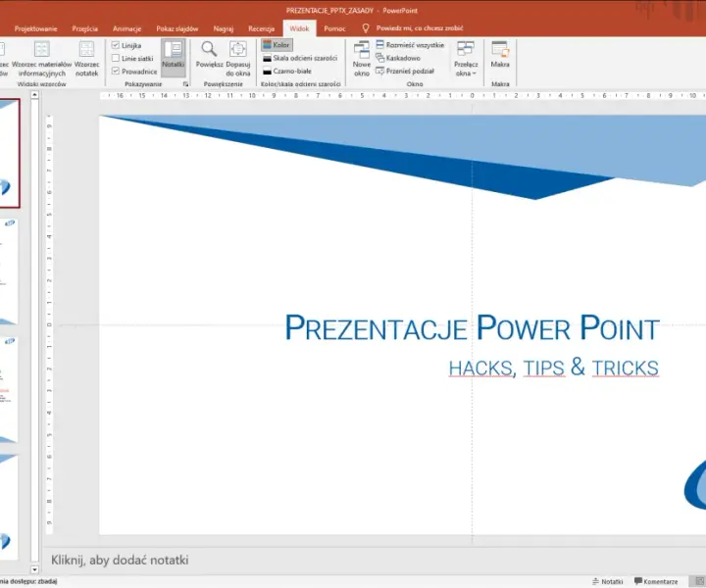The width and height of the screenshot is (706, 588).
Task: Click the lightbulb Tell Me icon
Action: [x=366, y=28]
